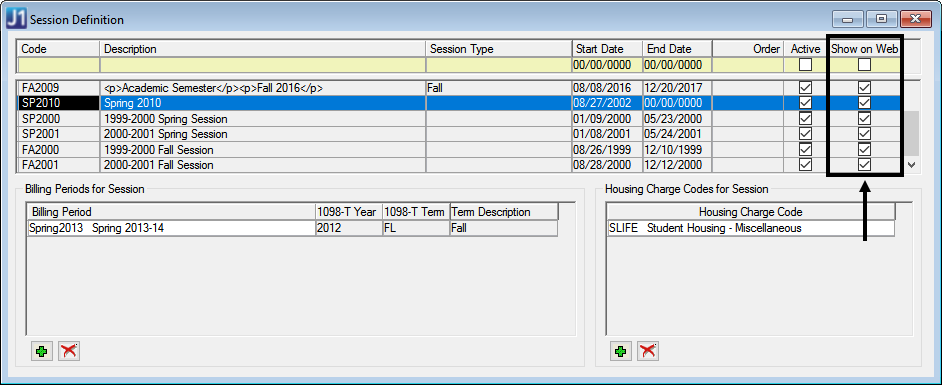The image size is (942, 385).
Task: Delete billing period with red X icon
Action: (x=69, y=352)
